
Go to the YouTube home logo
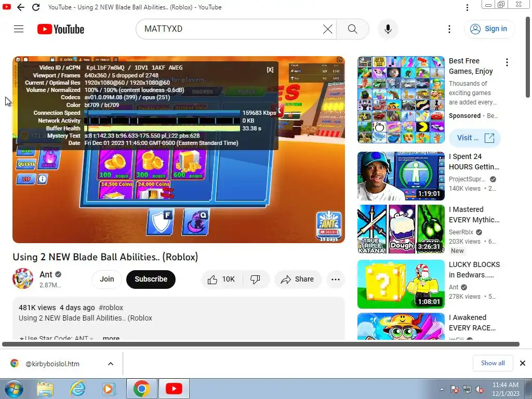pos(61,29)
